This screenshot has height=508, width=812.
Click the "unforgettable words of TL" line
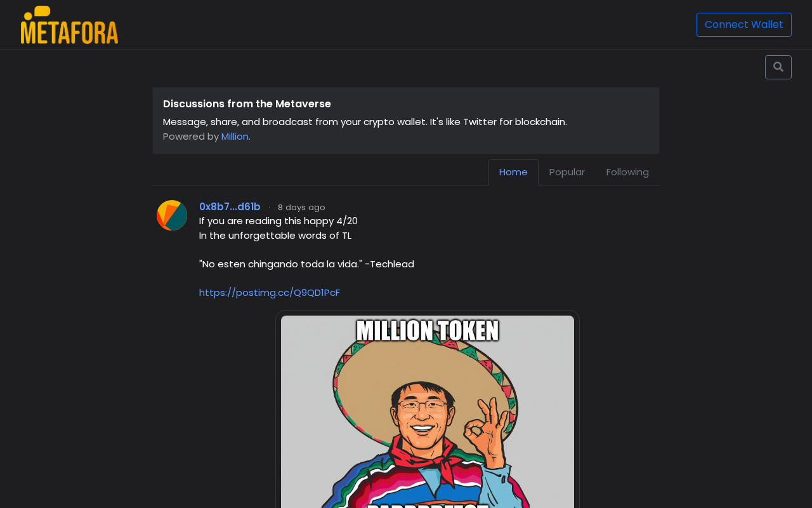(275, 236)
